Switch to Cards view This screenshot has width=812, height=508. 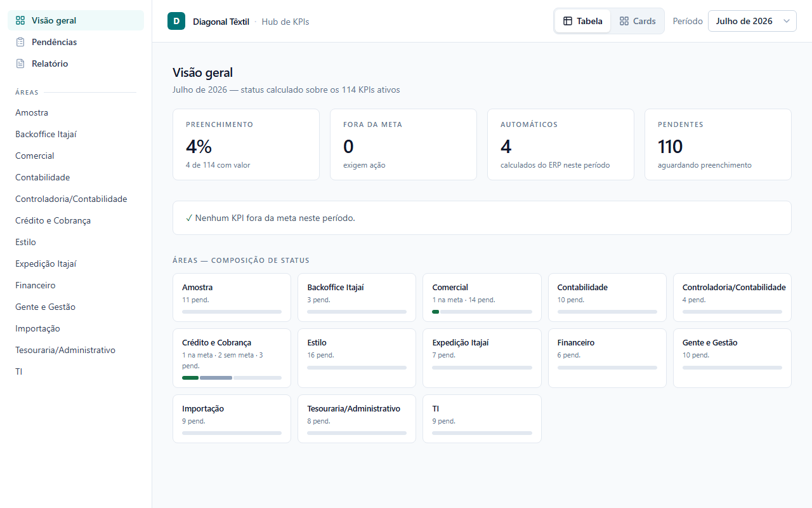(638, 21)
